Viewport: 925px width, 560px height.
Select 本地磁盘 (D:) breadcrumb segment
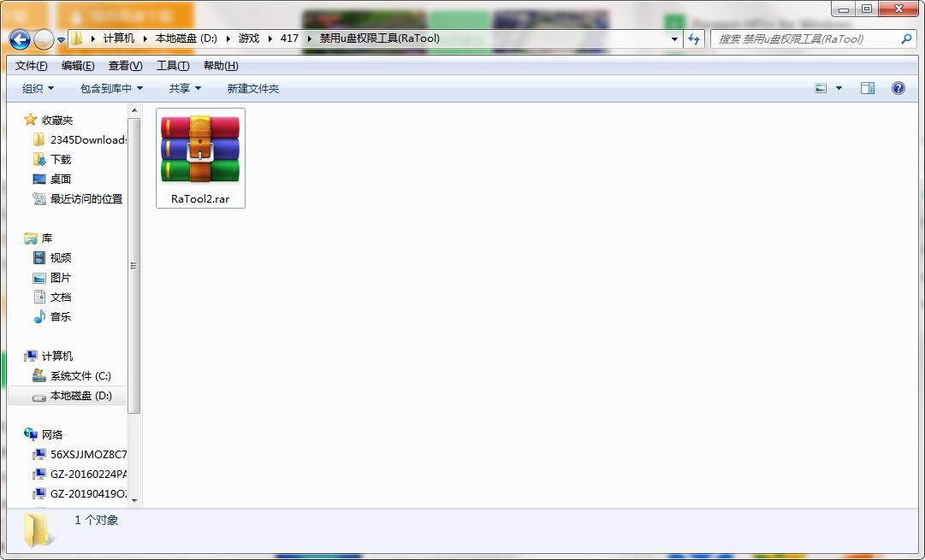[x=186, y=38]
